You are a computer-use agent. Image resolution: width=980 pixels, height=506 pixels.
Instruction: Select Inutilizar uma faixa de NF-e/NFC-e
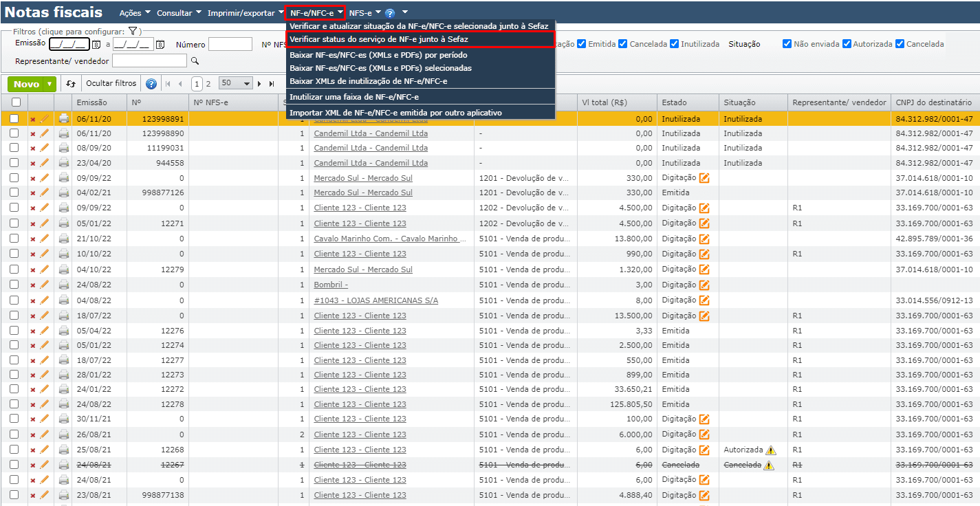tap(353, 97)
